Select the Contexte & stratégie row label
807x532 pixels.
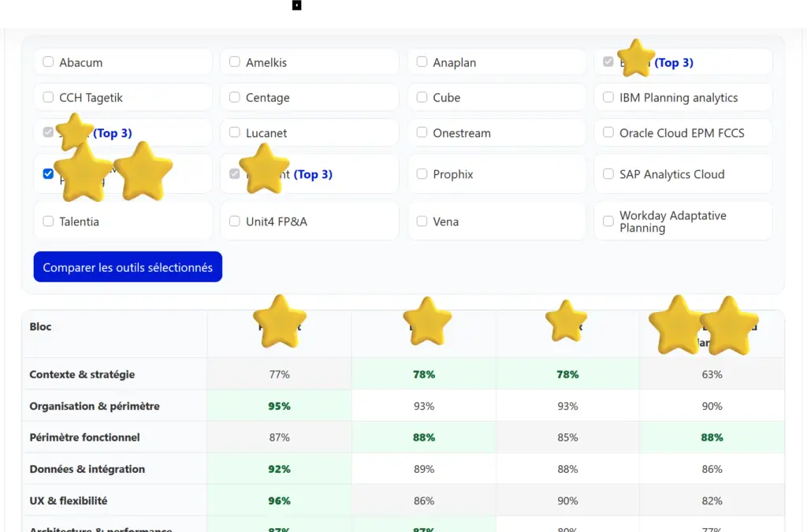click(82, 374)
